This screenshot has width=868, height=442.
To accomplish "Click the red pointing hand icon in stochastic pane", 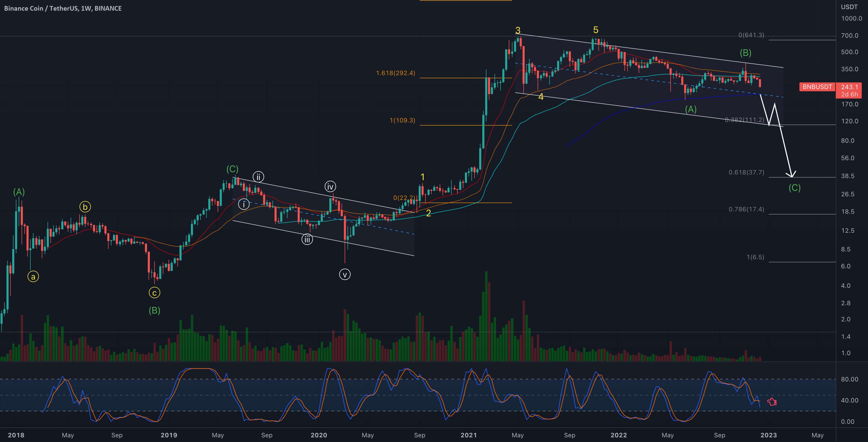I will pyautogui.click(x=772, y=402).
